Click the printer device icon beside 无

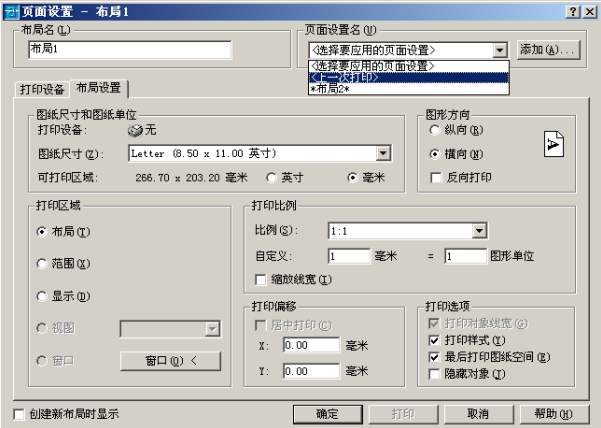tap(135, 130)
